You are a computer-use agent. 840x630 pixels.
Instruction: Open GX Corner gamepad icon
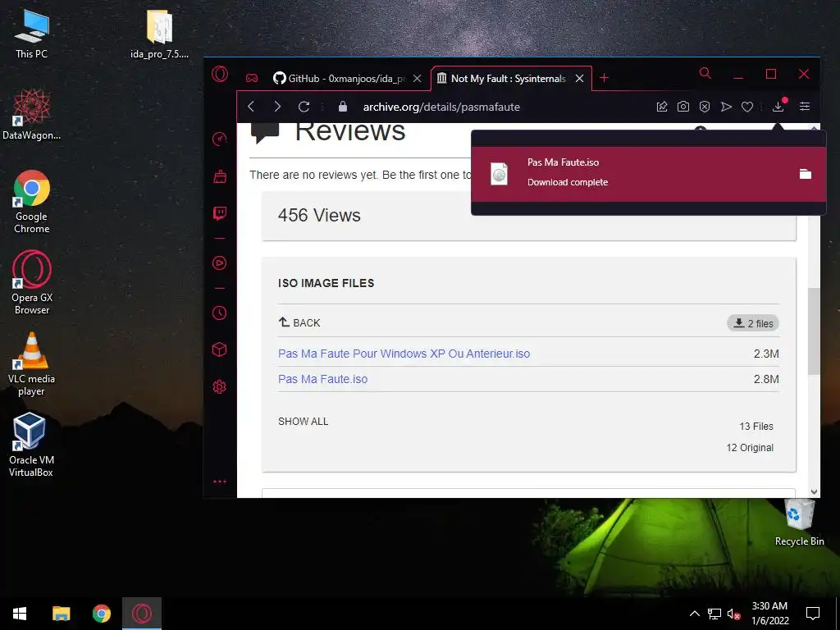[x=252, y=78]
